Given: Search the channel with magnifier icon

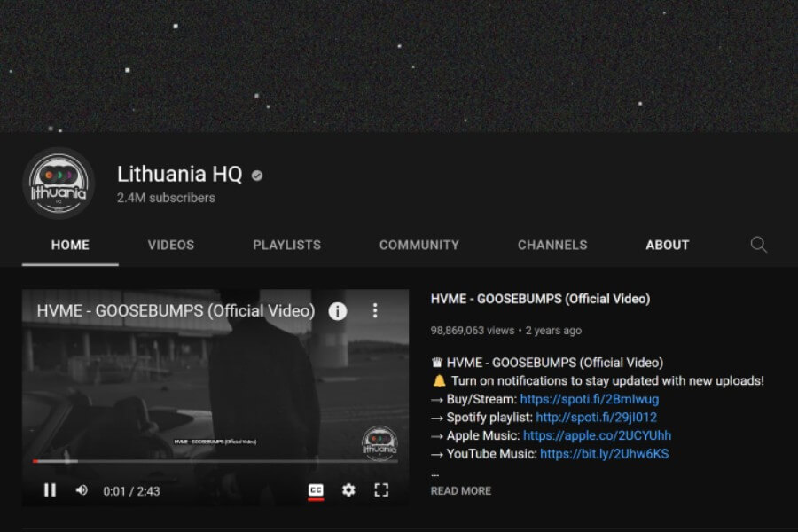Looking at the screenshot, I should click(x=758, y=245).
